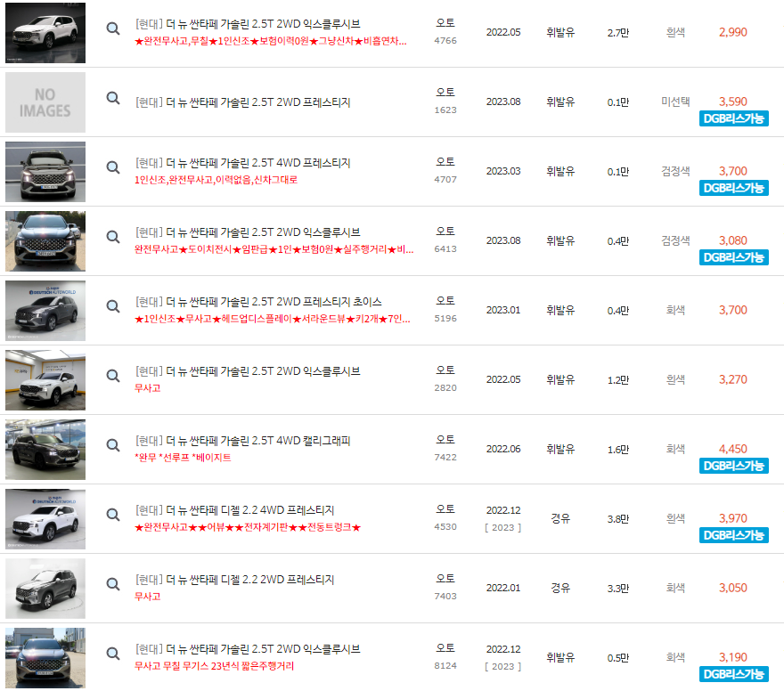Click the DGB리스가능 badge on the 3,590 listing
The image size is (784, 691).
pyautogui.click(x=732, y=117)
